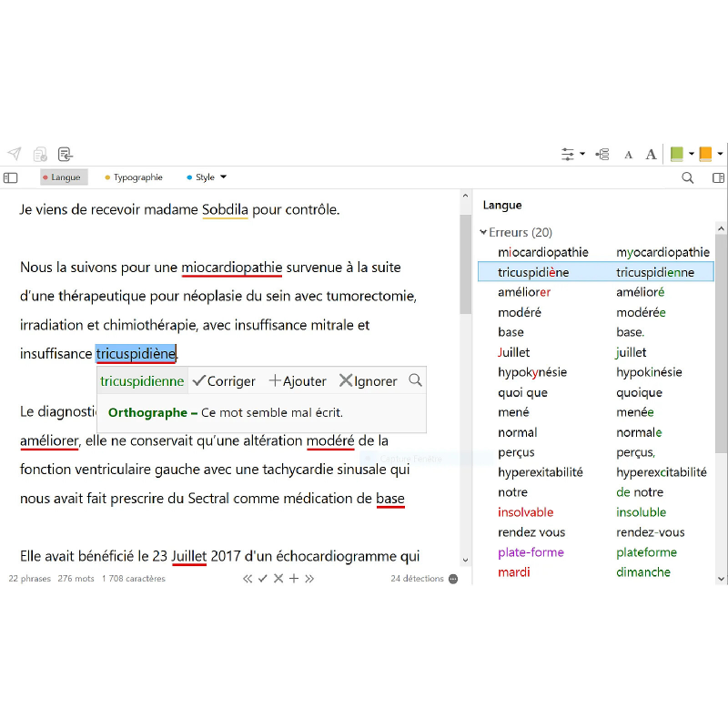The image size is (728, 728).
Task: Toggle the left sidebar panel
Action: pos(11,177)
